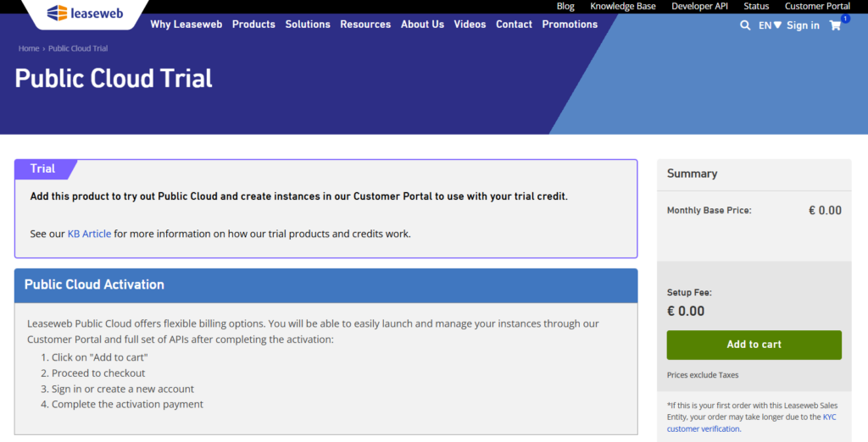Image resolution: width=868 pixels, height=442 pixels.
Task: Open the Promotions menu item
Action: click(570, 25)
